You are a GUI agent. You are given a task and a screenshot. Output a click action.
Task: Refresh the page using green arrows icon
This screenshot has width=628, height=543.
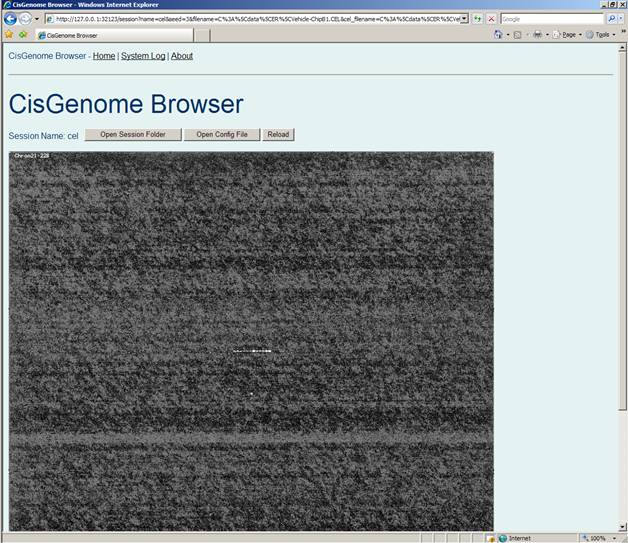point(477,19)
